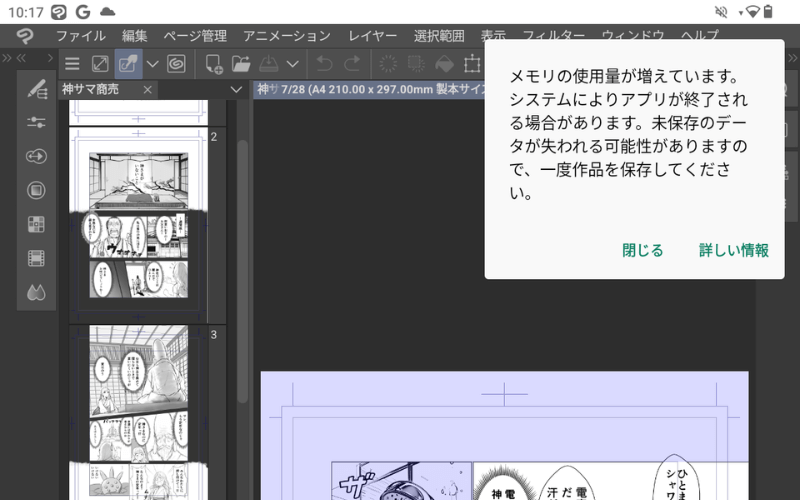
Task: Open the Tool Property sliders icon
Action: pyautogui.click(x=36, y=122)
